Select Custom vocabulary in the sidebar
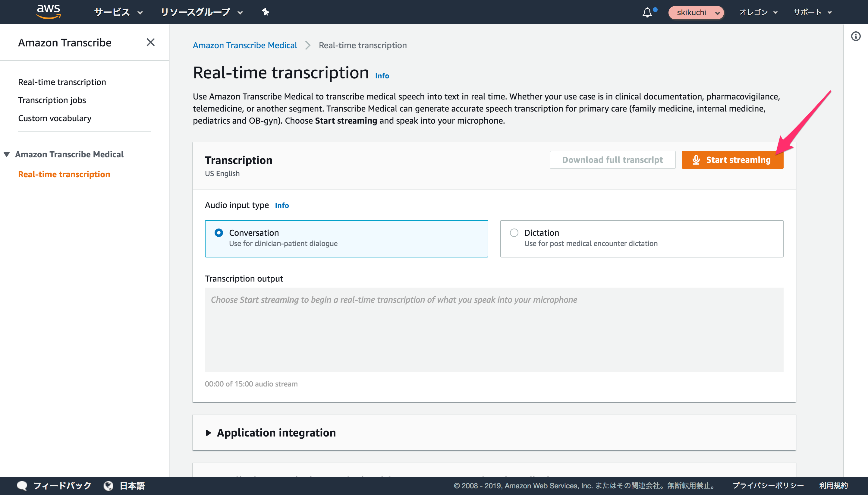This screenshot has width=868, height=495. pos(55,118)
